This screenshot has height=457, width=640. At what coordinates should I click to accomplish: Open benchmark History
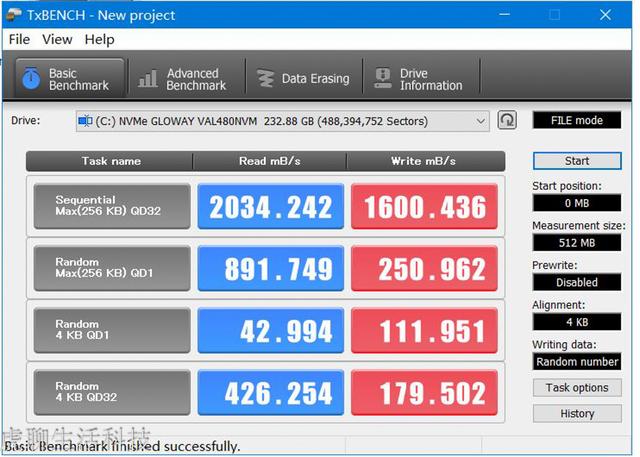pos(577,414)
